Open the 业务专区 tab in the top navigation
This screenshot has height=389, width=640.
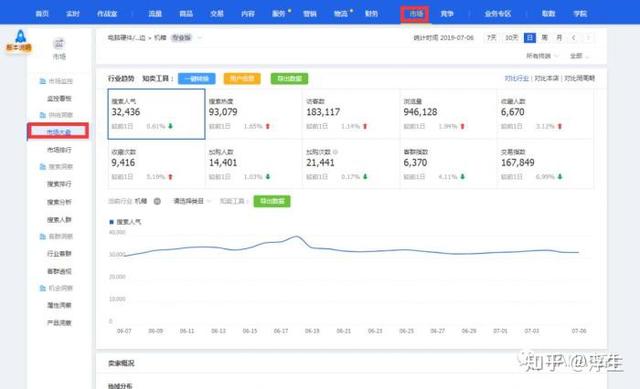(498, 13)
